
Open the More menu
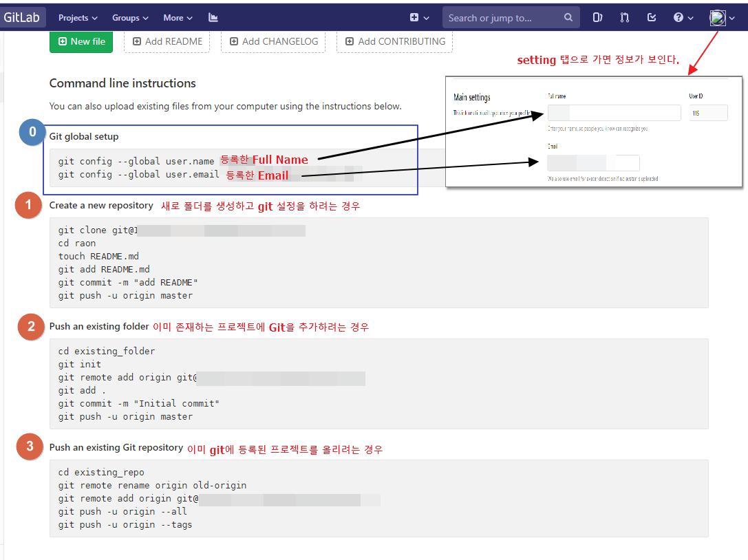(x=178, y=18)
